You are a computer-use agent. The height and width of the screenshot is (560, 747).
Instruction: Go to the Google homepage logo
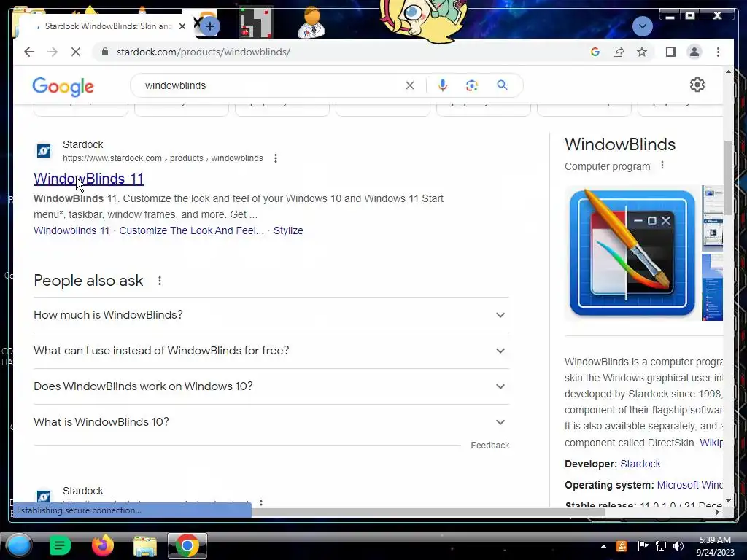point(63,86)
